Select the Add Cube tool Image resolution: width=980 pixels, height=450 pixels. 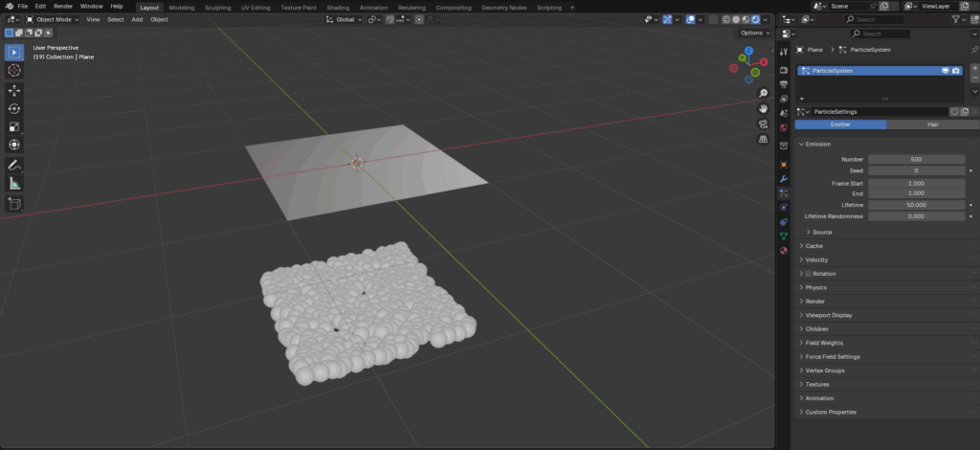tap(14, 204)
